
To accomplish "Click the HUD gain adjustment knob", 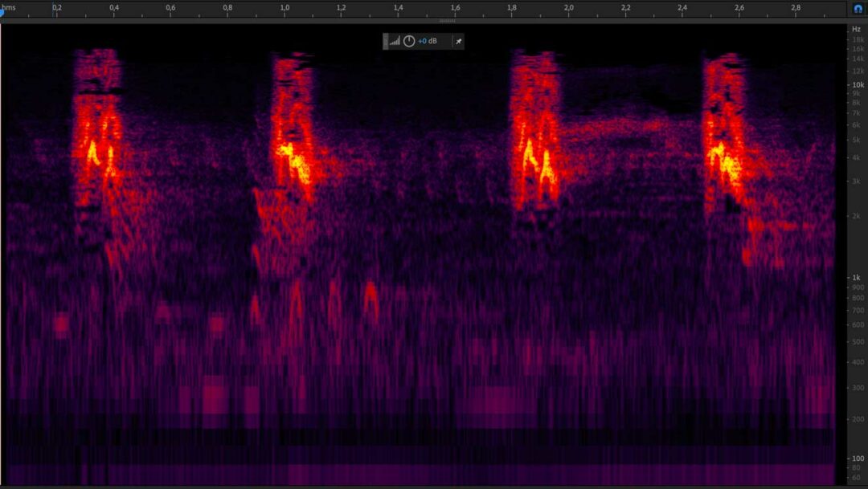I will [x=409, y=41].
